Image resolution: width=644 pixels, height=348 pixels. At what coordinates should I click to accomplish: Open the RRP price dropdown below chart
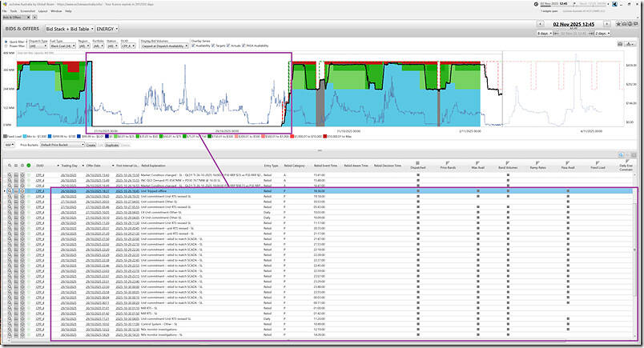tap(10, 145)
